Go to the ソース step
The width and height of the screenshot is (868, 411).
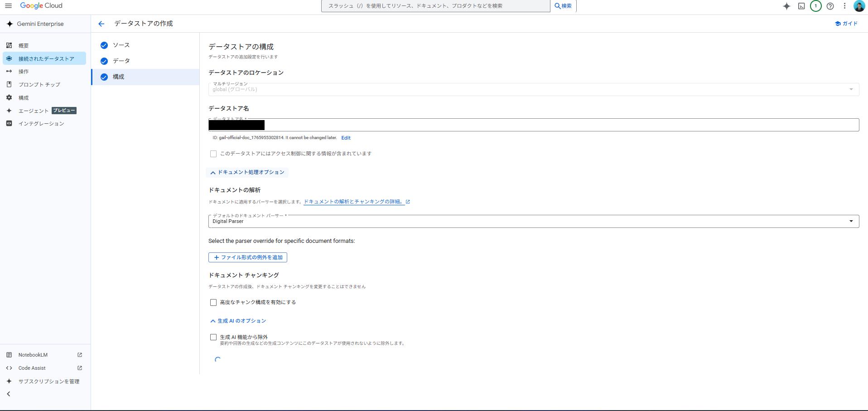121,45
